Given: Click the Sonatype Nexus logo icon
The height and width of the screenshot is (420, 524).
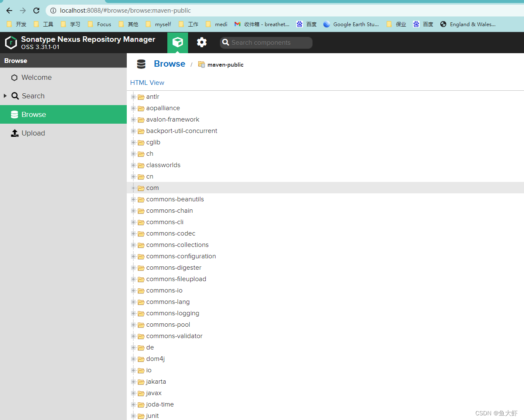Looking at the screenshot, I should (11, 43).
